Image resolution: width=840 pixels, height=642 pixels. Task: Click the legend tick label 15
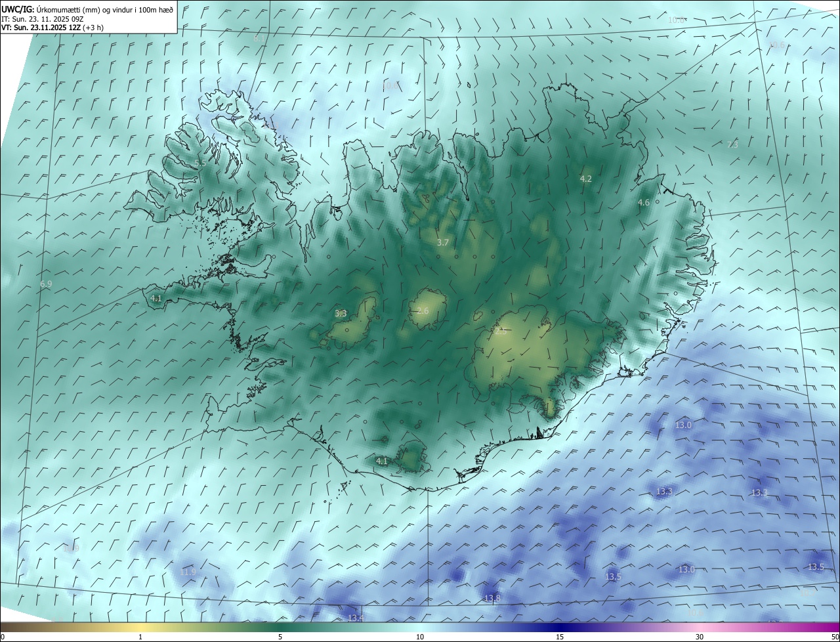point(560,637)
